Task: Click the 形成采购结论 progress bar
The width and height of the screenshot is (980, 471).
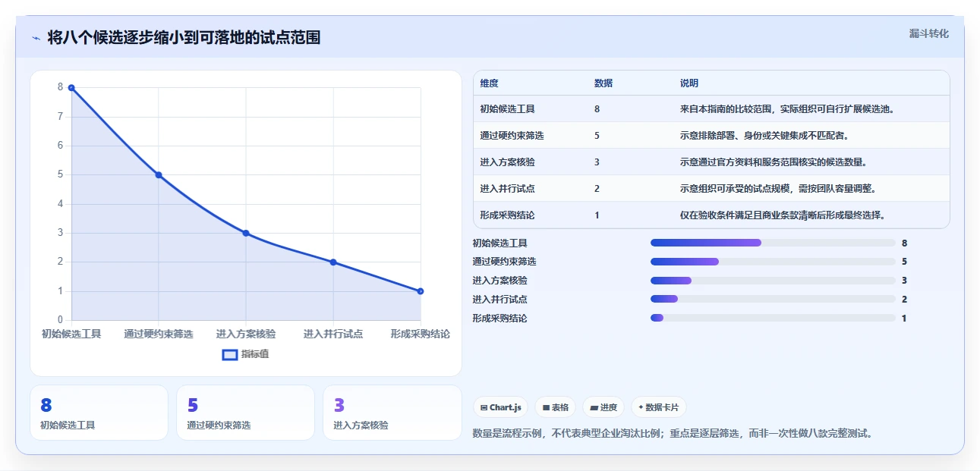Action: [773, 318]
